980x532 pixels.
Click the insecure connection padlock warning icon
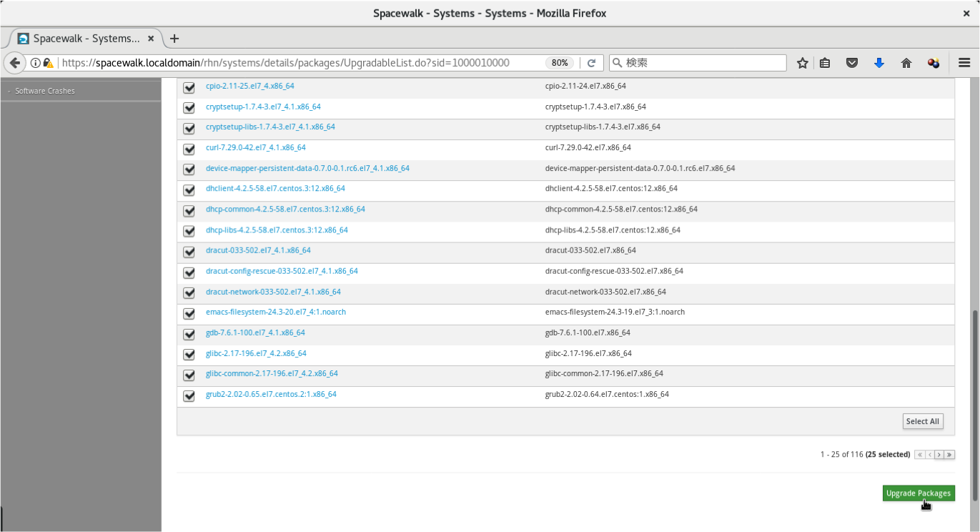[48, 63]
